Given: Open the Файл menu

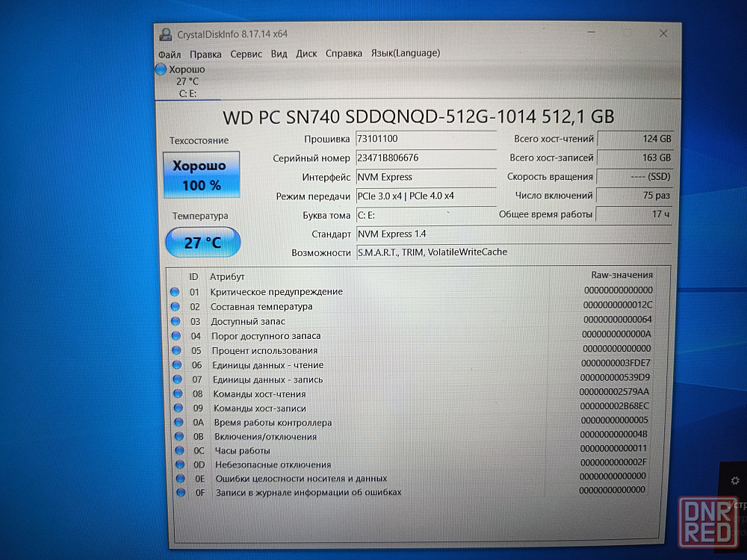Looking at the screenshot, I should pos(170,54).
